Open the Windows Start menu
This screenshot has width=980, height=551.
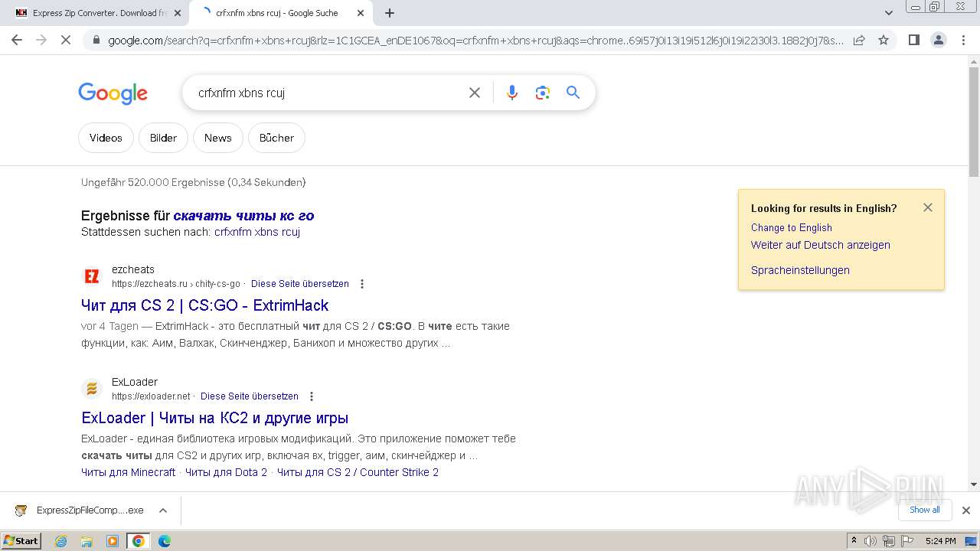tap(21, 541)
